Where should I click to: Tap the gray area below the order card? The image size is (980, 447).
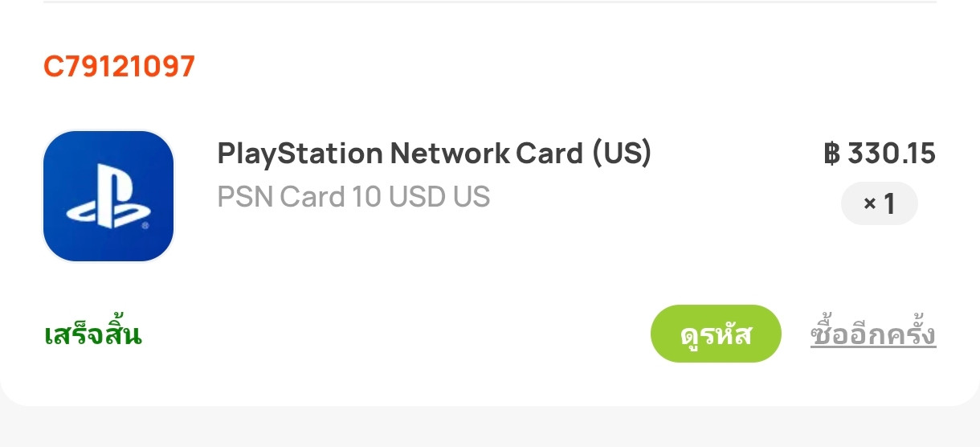point(490,428)
